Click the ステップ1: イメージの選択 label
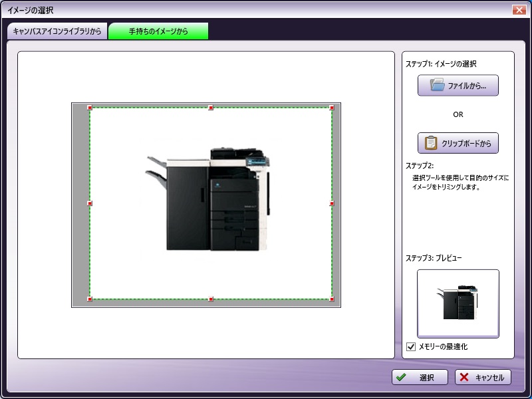 pos(441,64)
